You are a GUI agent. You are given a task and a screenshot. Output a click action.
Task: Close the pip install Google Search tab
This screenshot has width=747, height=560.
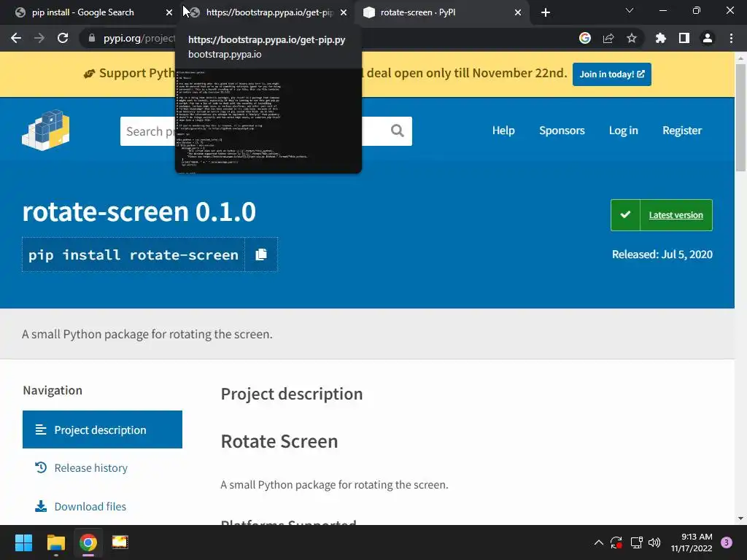(169, 12)
